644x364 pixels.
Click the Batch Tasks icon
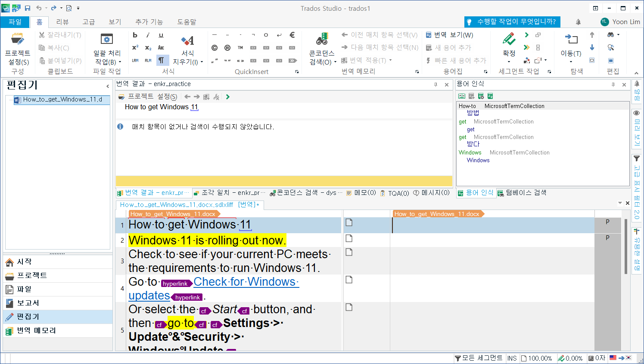tap(106, 39)
